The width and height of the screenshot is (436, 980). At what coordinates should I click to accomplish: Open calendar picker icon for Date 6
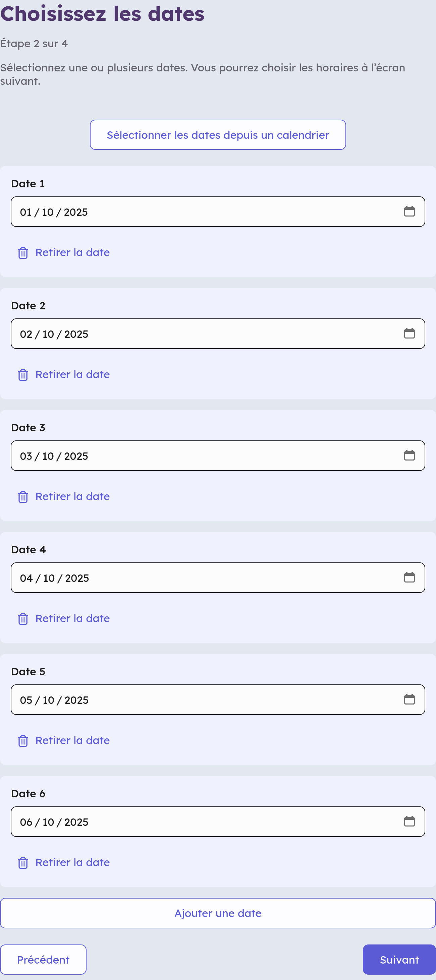click(409, 821)
